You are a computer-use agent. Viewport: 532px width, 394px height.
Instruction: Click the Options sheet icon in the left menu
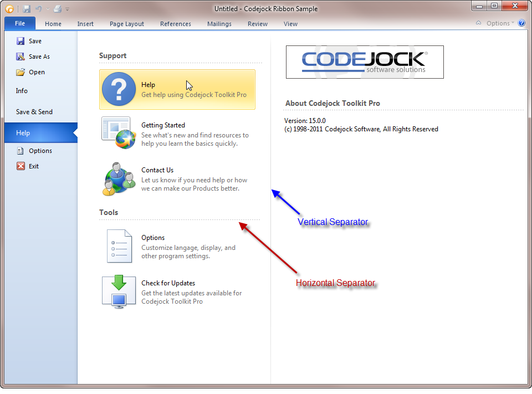click(x=21, y=151)
